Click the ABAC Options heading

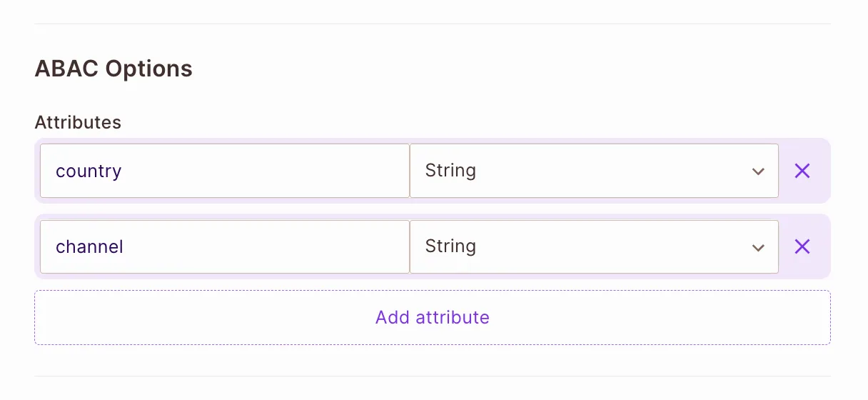click(x=113, y=69)
